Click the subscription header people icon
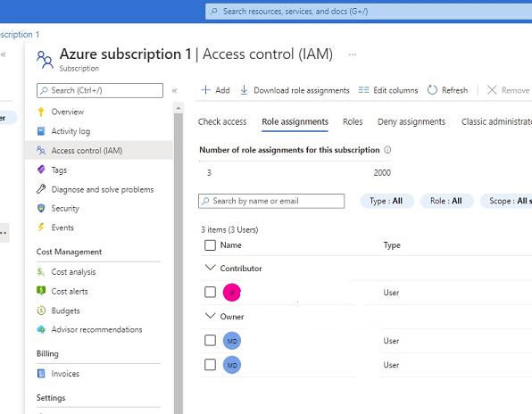Viewport: 532px width, 414px height. tap(45, 60)
